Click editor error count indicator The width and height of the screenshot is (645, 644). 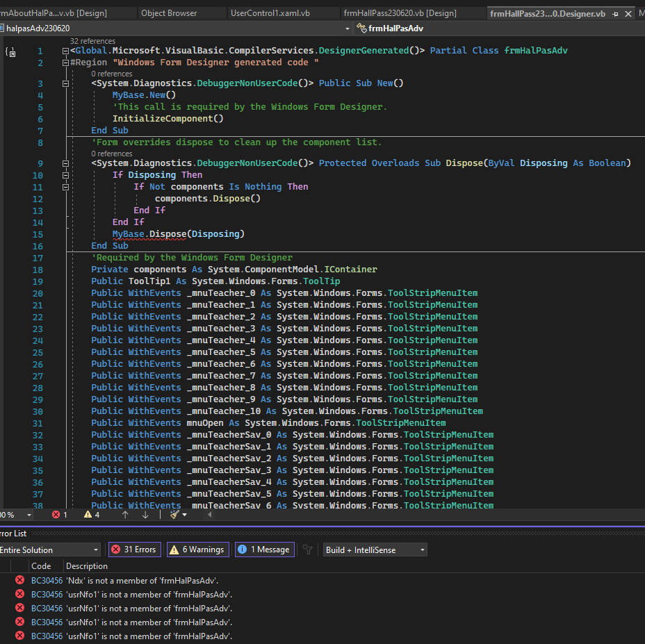click(60, 515)
